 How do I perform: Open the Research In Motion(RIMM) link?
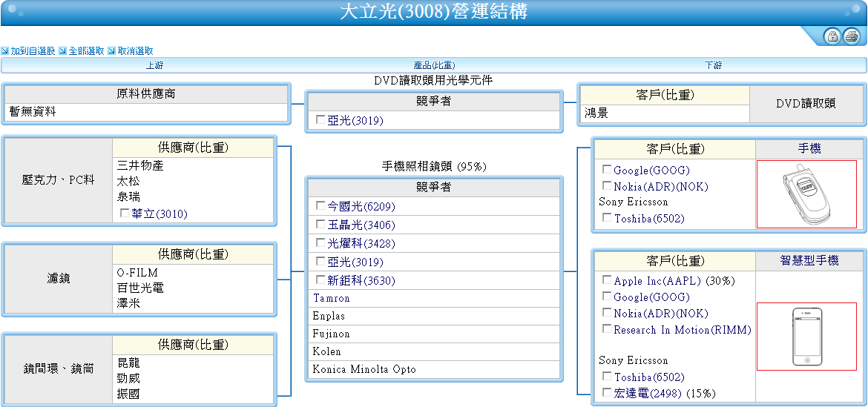pos(683,330)
